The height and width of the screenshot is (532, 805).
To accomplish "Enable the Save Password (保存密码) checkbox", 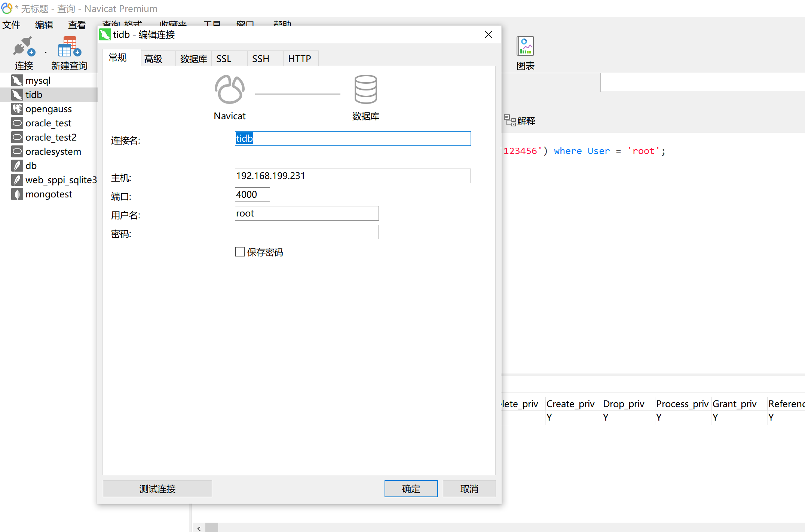I will (x=240, y=252).
